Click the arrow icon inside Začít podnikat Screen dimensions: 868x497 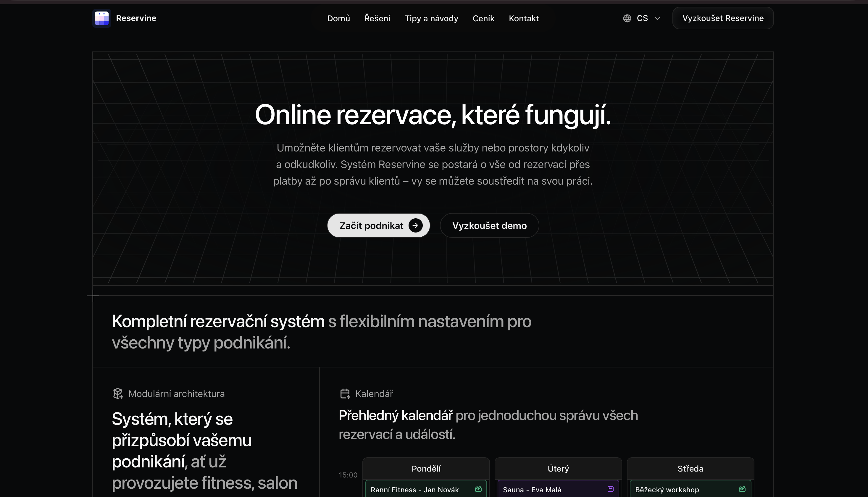coord(416,225)
